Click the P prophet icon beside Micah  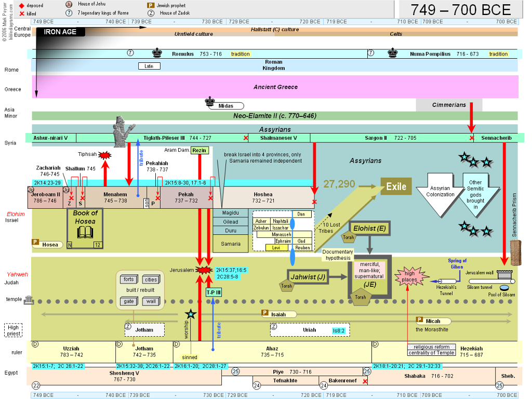pyautogui.click(x=420, y=320)
